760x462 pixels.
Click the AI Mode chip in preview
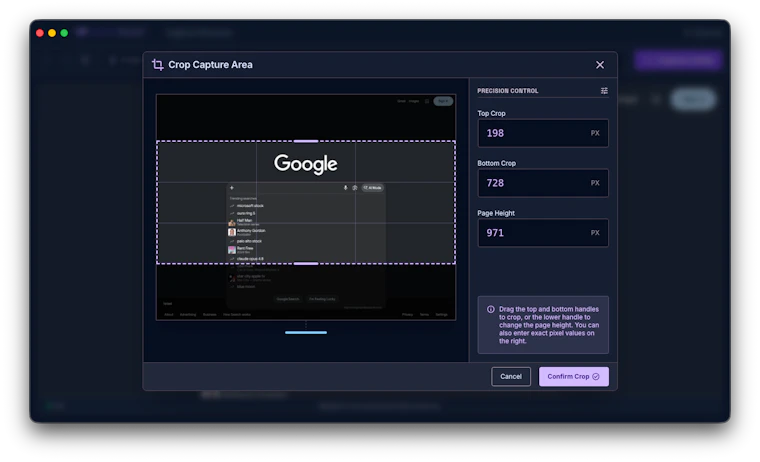(x=372, y=188)
